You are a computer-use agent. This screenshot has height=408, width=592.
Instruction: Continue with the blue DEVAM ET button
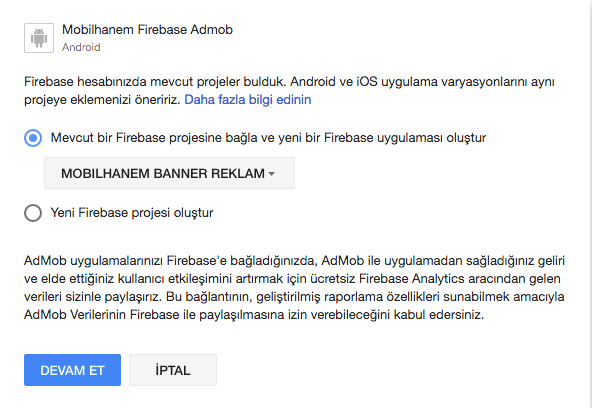pos(72,370)
